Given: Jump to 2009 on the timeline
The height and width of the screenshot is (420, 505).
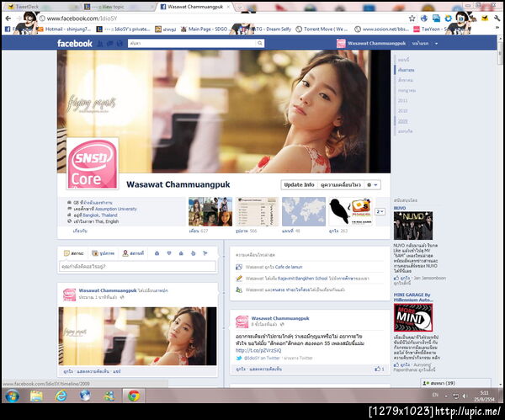Looking at the screenshot, I should click(402, 121).
